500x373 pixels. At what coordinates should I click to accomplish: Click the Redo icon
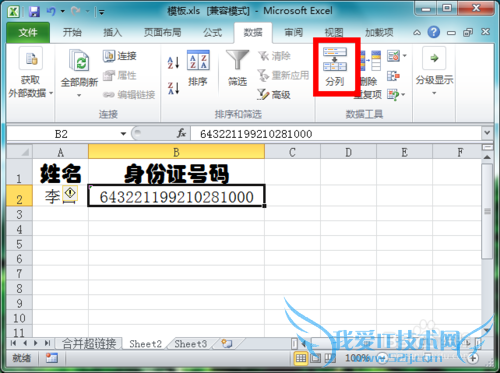(76, 12)
